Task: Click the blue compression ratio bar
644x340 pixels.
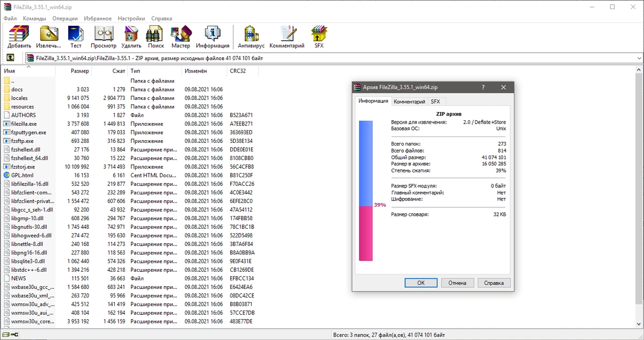Action: [x=365, y=163]
